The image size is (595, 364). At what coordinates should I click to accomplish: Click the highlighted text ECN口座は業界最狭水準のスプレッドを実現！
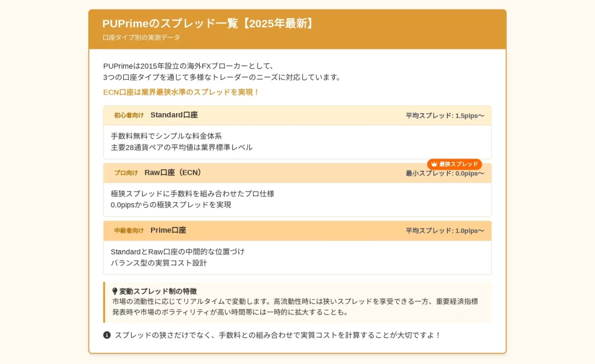pyautogui.click(x=181, y=92)
